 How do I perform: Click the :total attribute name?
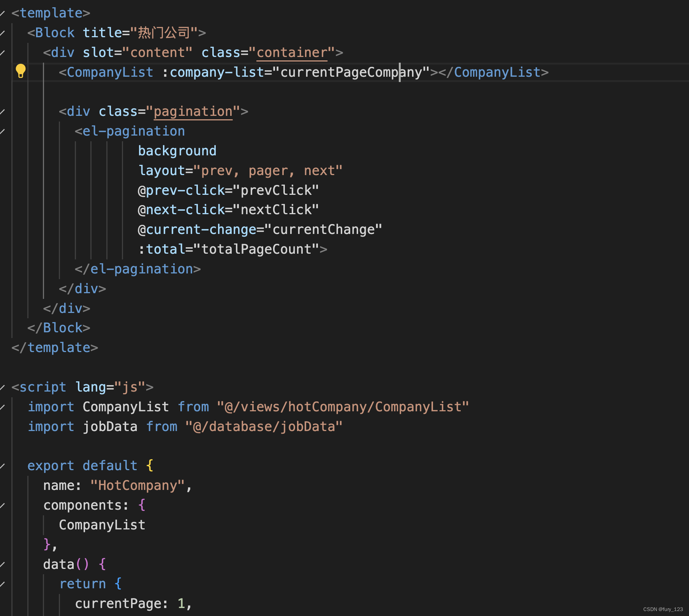(x=161, y=249)
